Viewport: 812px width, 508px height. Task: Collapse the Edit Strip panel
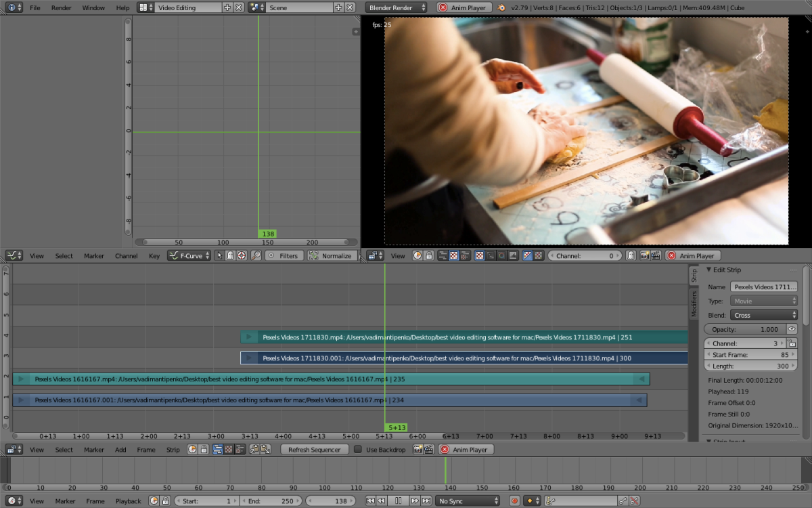[x=709, y=270]
